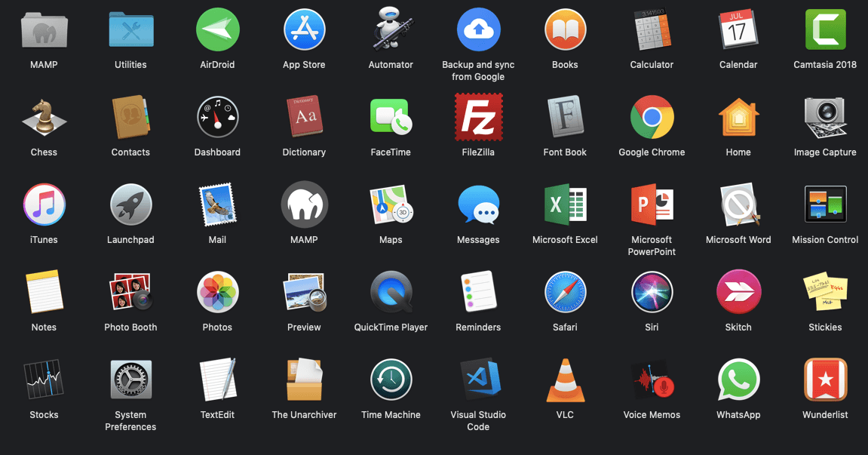This screenshot has height=455, width=868.
Task: Launch Dictionary
Action: click(x=304, y=116)
